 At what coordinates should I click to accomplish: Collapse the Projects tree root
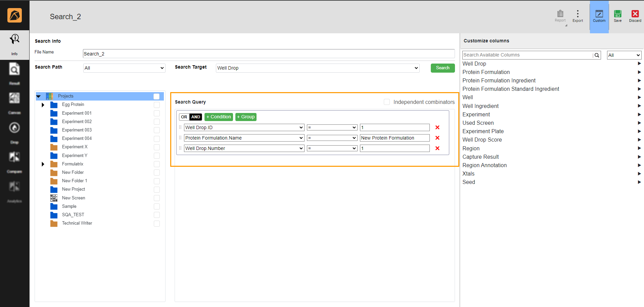39,96
